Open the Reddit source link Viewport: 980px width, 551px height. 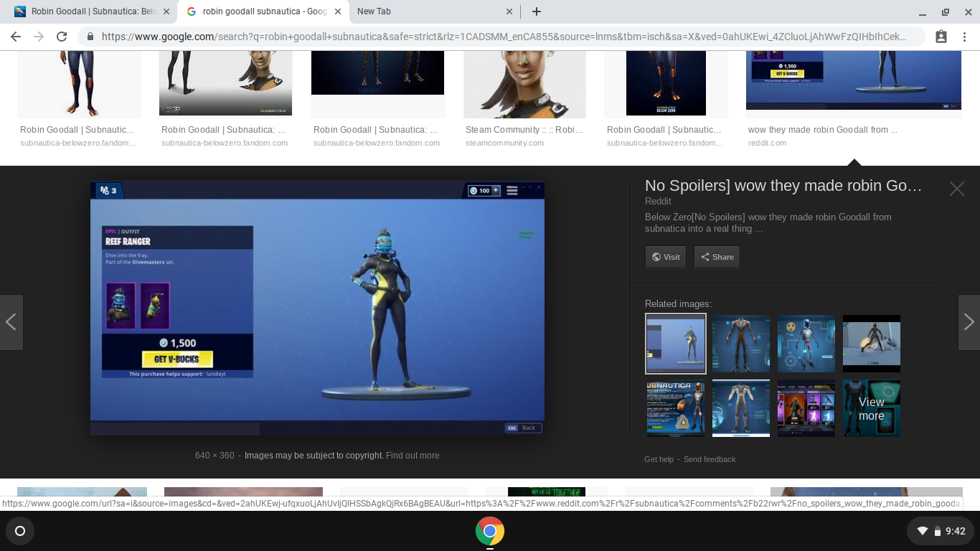point(658,202)
